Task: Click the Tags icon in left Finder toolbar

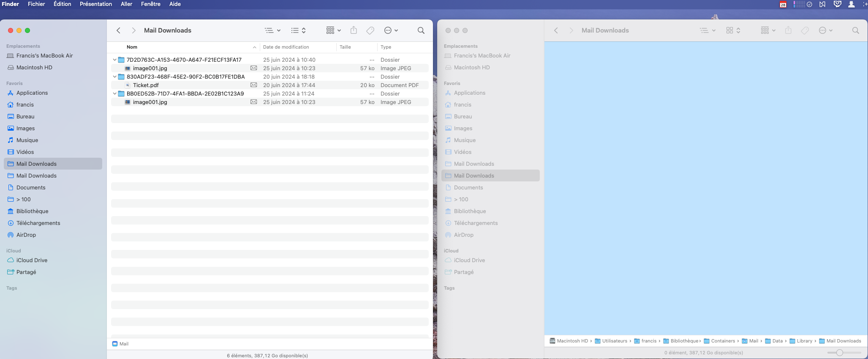Action: coord(370,30)
